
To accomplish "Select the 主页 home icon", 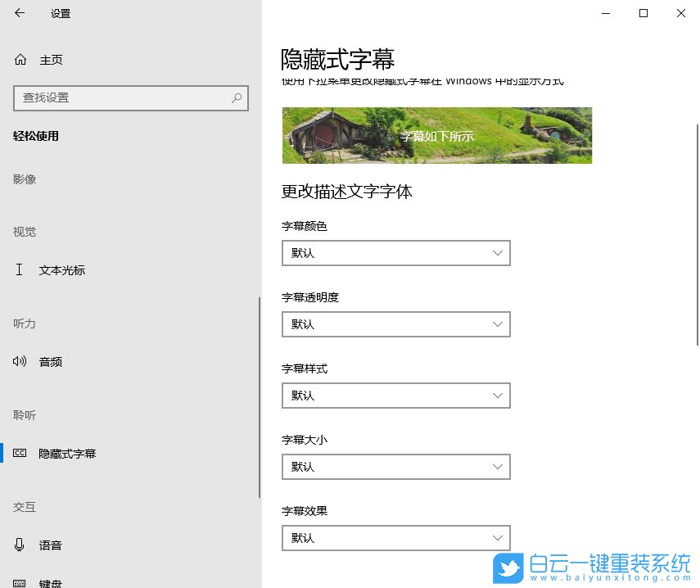I will click(19, 59).
